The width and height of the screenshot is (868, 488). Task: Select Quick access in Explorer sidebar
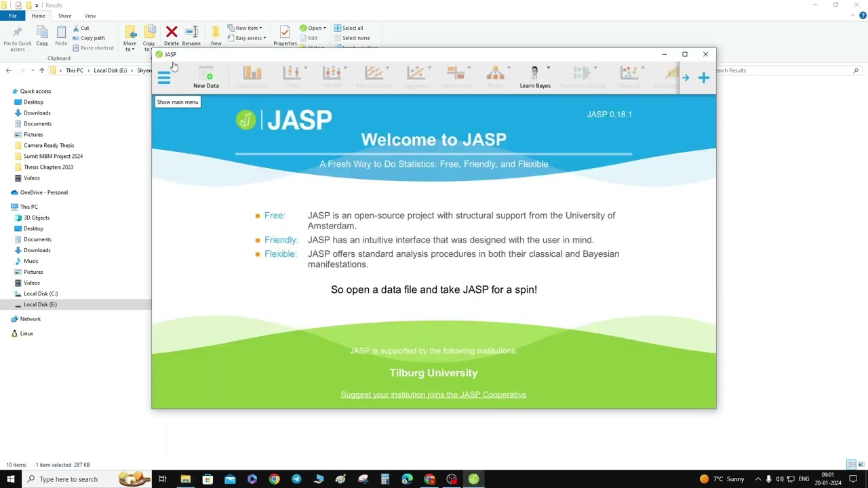click(35, 91)
